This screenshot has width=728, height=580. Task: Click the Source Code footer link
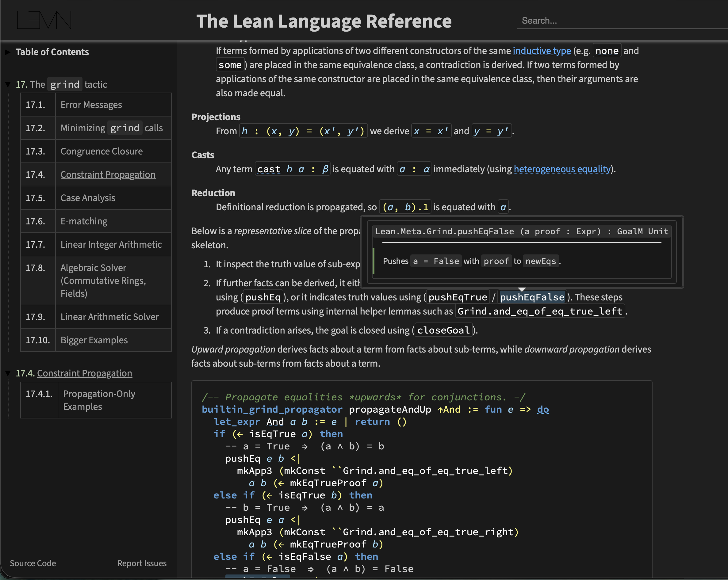[x=33, y=563]
